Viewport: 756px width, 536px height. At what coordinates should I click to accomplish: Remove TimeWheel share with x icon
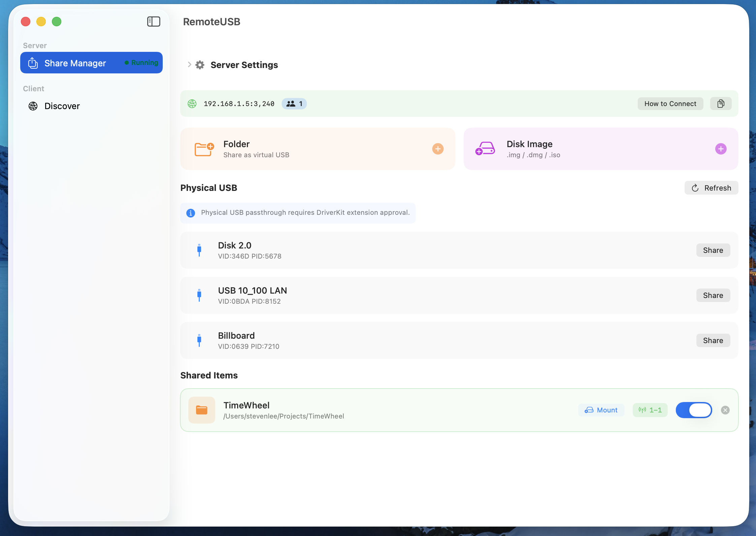(725, 410)
